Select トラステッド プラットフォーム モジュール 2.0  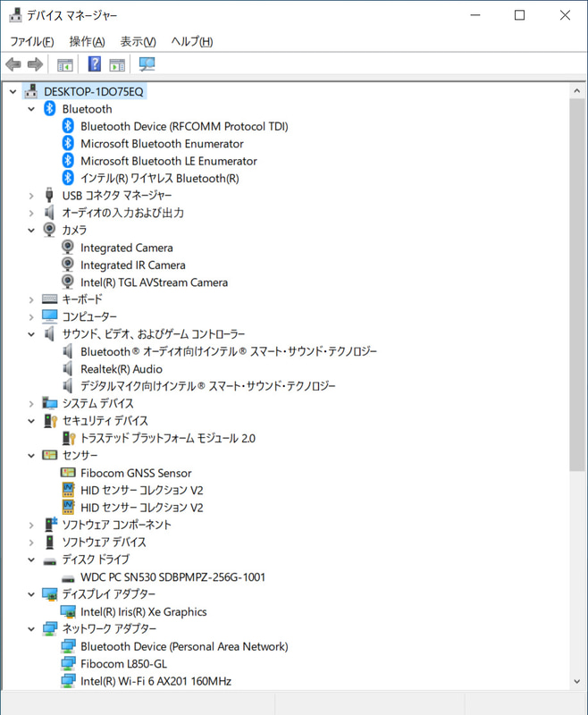click(x=168, y=438)
